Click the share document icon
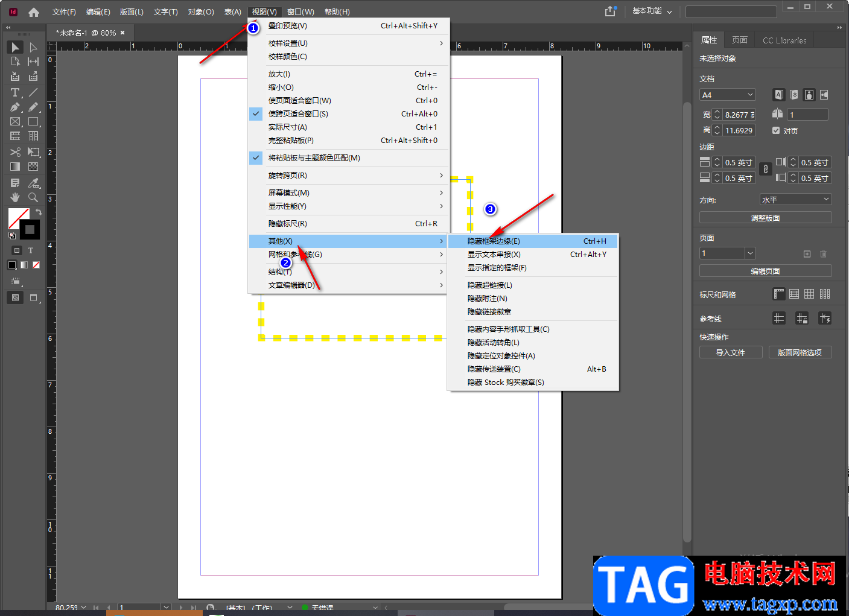 click(x=611, y=11)
